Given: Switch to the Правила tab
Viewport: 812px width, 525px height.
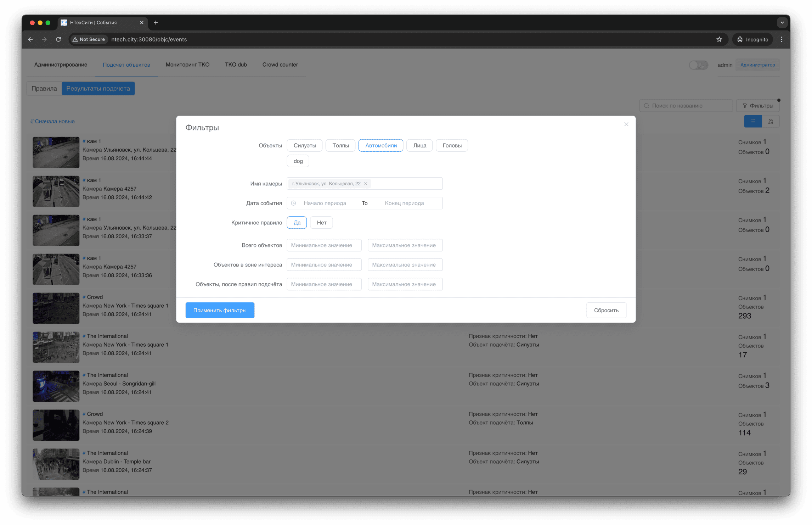Looking at the screenshot, I should pyautogui.click(x=44, y=89).
